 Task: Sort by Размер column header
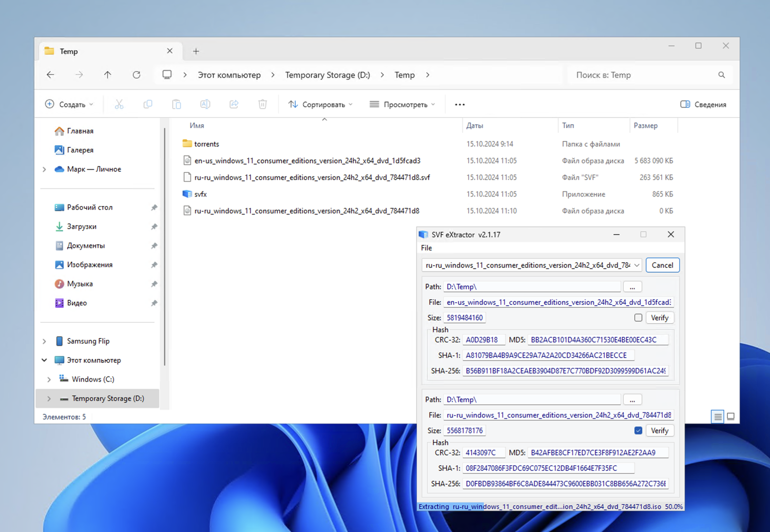coord(645,126)
